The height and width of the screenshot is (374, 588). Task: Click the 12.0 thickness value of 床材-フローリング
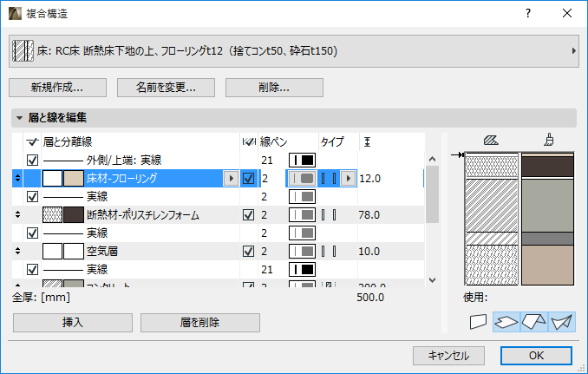[x=369, y=178]
